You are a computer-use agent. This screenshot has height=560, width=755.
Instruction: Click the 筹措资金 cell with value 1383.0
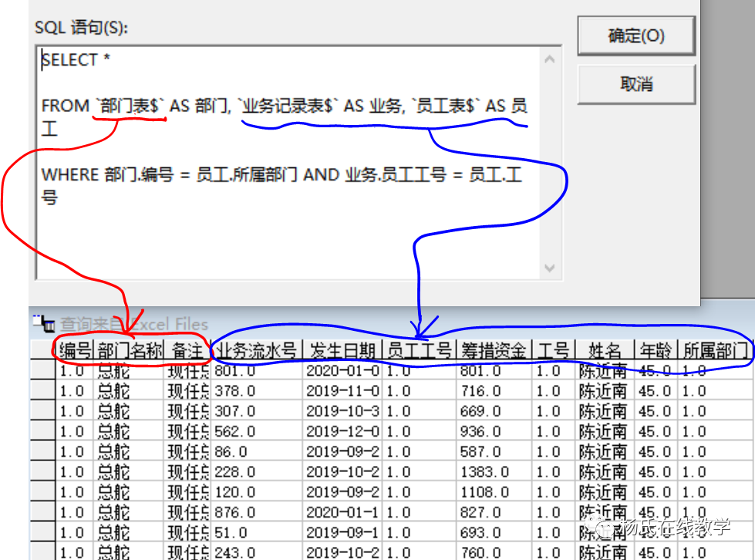coord(494,472)
